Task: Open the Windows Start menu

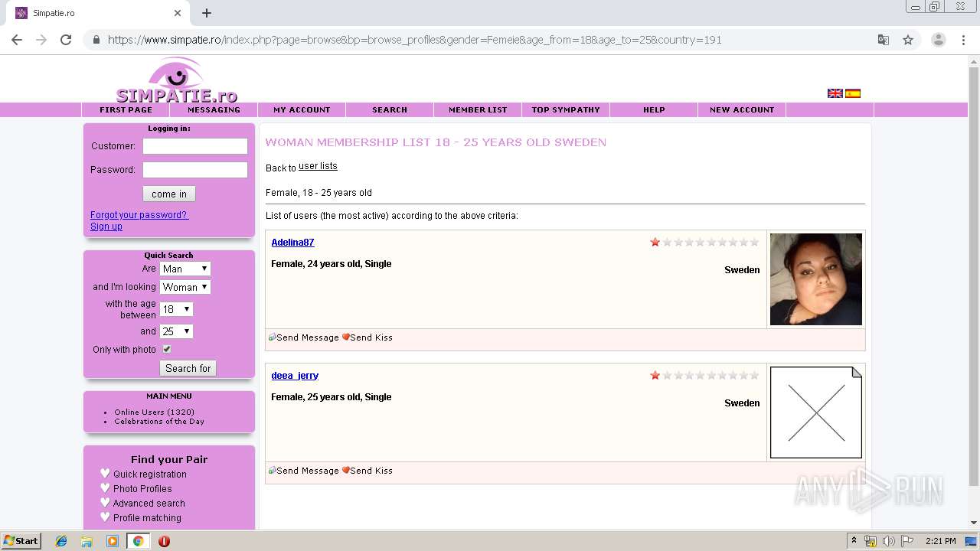Action: (x=21, y=541)
